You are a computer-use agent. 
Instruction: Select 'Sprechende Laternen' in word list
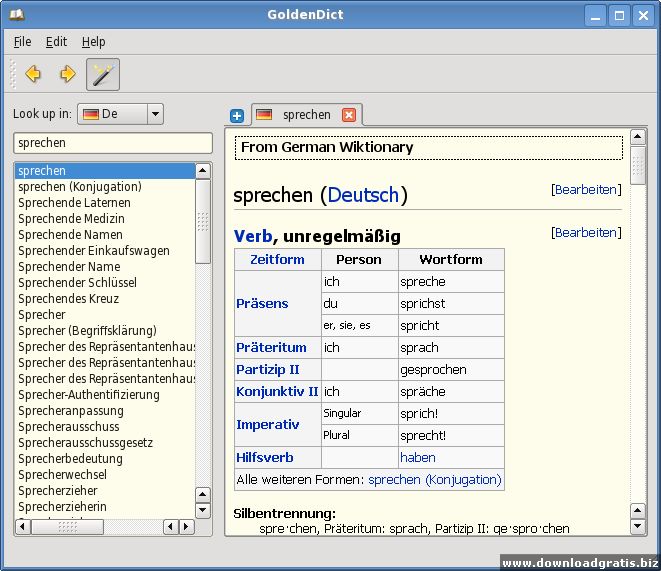coord(105,203)
